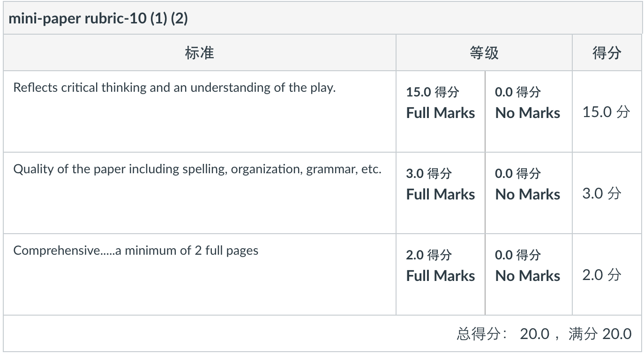Screen dimensions: 644x354
Task: Click the 2.0 分 score cell
Action: [x=602, y=275]
